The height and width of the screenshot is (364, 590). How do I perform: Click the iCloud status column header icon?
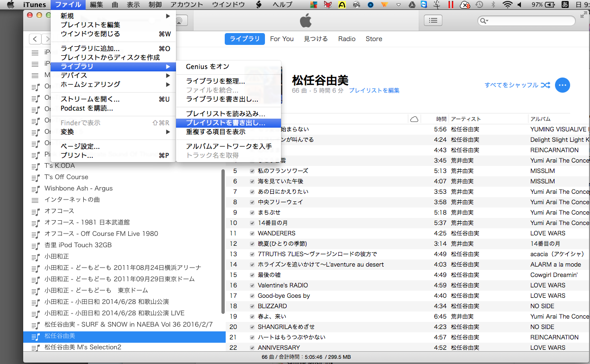point(414,119)
